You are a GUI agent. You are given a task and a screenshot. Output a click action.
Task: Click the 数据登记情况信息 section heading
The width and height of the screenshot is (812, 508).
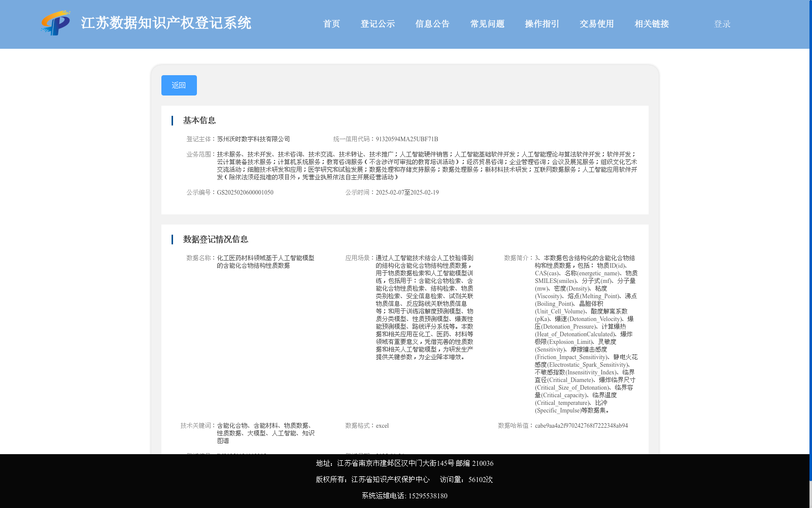(x=216, y=239)
